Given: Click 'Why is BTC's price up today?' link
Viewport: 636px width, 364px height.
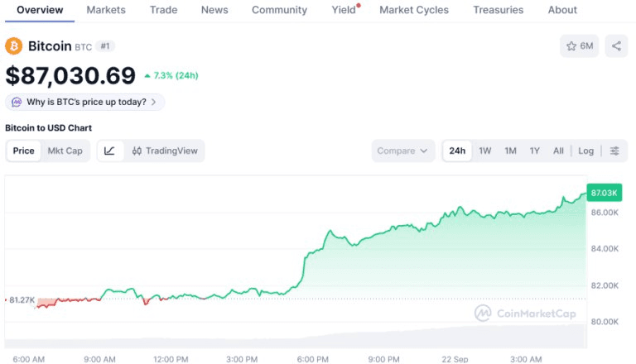Looking at the screenshot, I should point(86,102).
